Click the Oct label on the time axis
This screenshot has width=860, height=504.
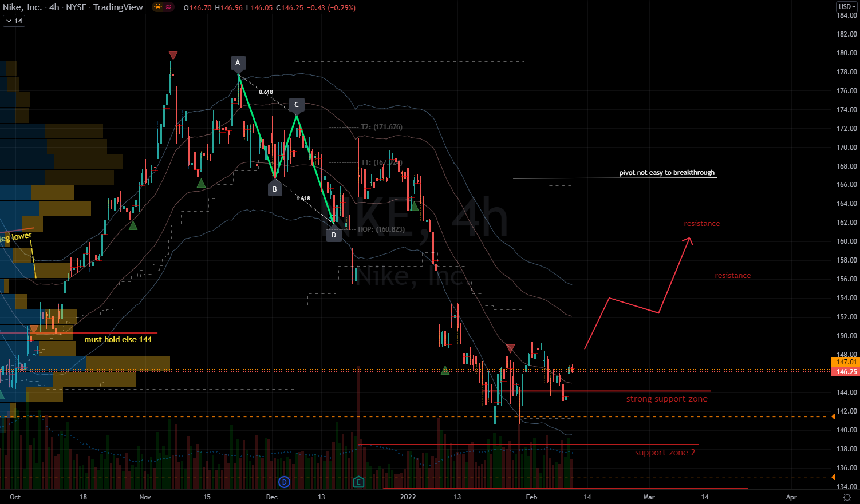(15, 497)
